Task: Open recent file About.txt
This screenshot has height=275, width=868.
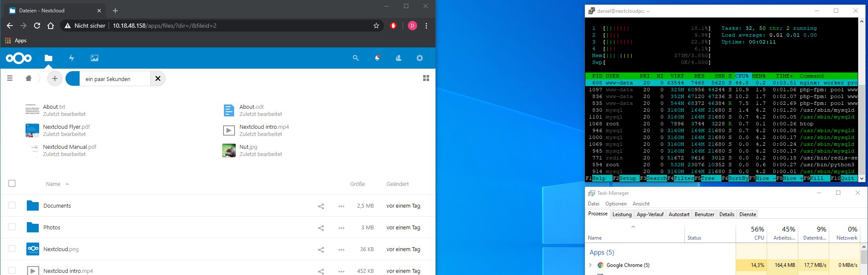Action: pos(54,107)
